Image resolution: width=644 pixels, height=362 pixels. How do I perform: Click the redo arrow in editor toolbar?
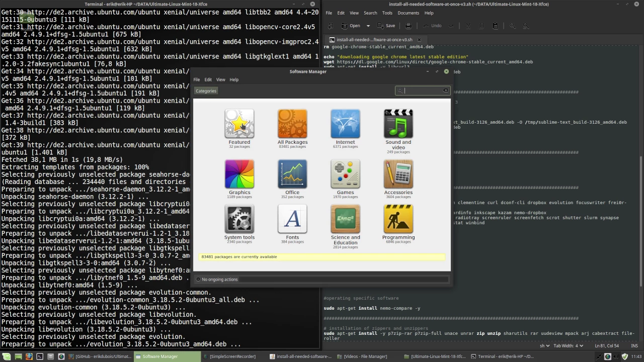[450, 26]
